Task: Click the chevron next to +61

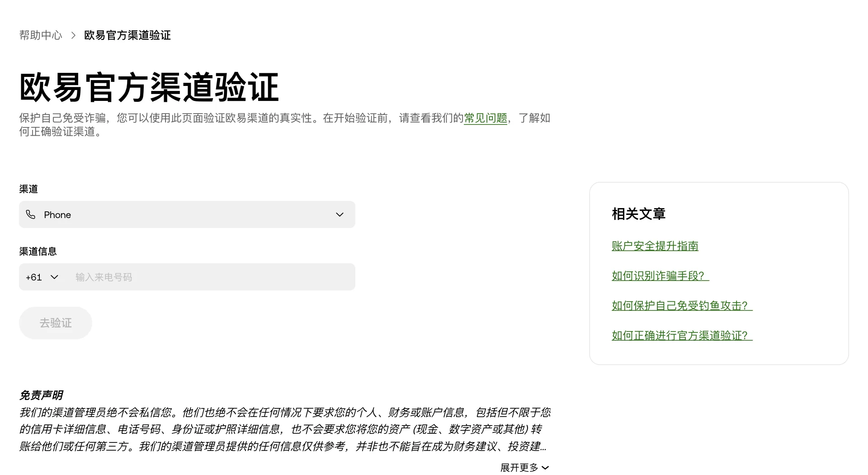Action: (x=54, y=277)
